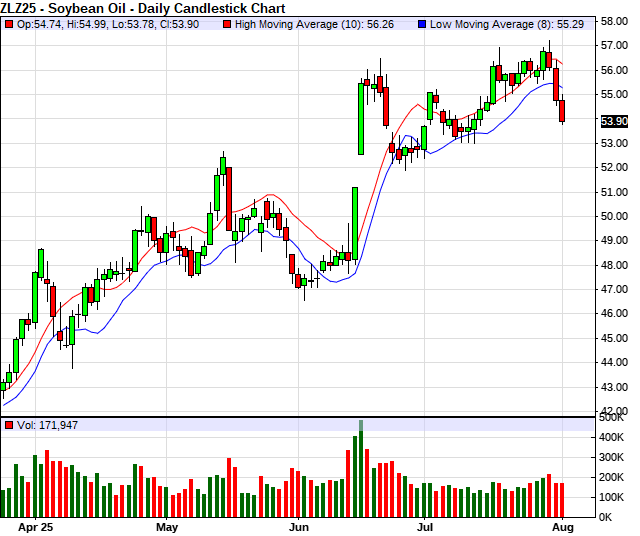Click the red Vol legend swatch
The image size is (640, 536).
pyautogui.click(x=9, y=425)
